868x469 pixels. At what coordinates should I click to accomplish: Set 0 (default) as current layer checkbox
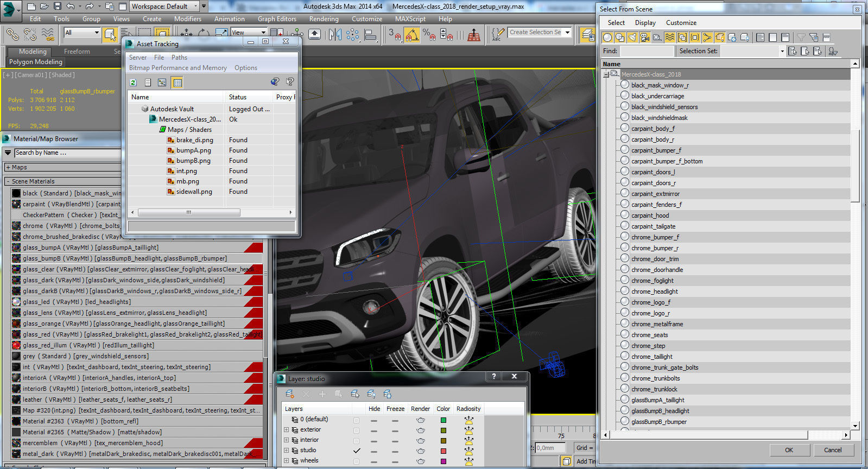tap(356, 420)
